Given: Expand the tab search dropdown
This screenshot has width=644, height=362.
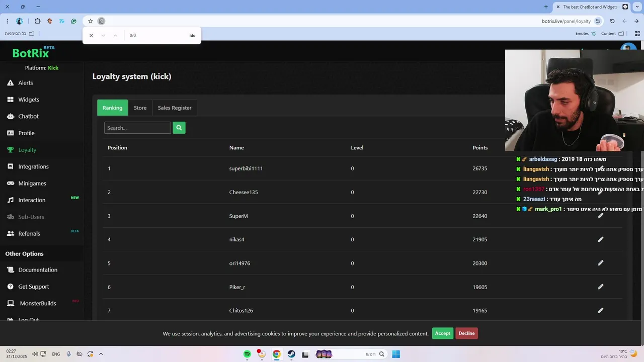Looking at the screenshot, I should coord(637,7).
